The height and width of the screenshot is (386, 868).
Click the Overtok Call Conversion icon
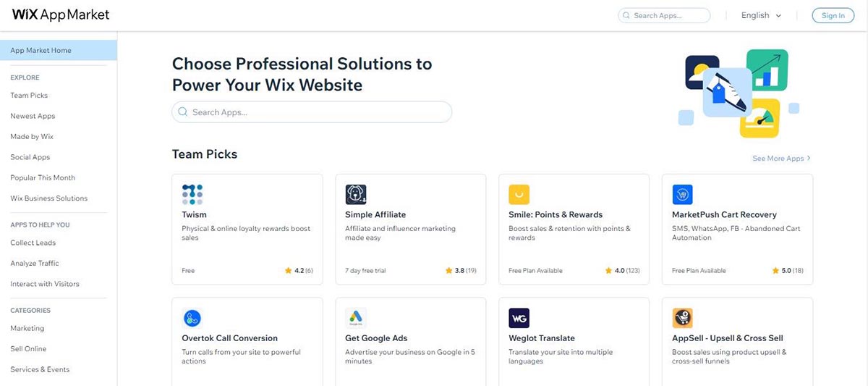pos(192,318)
